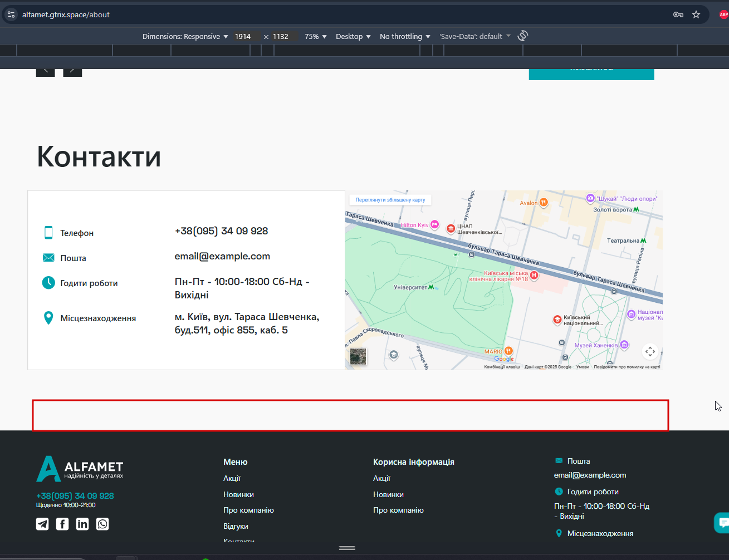Open the ABP extension icon
729x560 pixels.
(x=723, y=14)
